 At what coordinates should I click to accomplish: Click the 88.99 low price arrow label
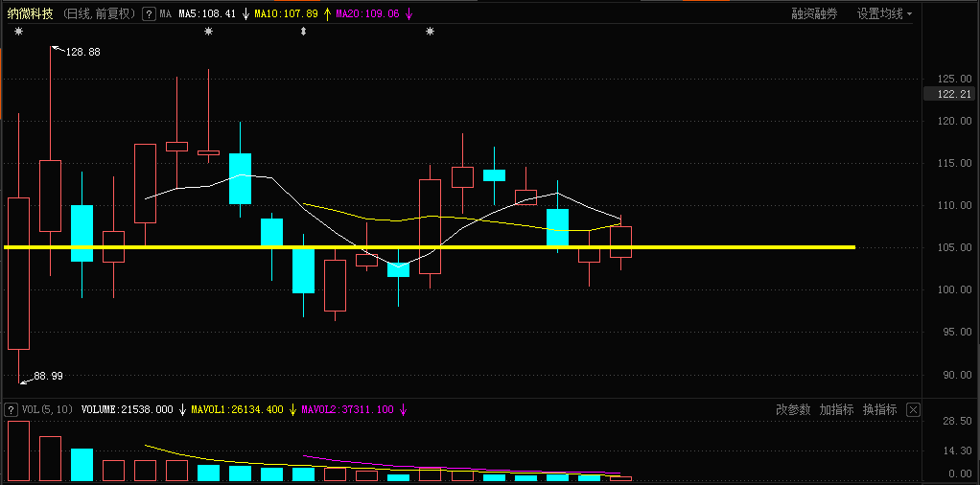[x=47, y=377]
